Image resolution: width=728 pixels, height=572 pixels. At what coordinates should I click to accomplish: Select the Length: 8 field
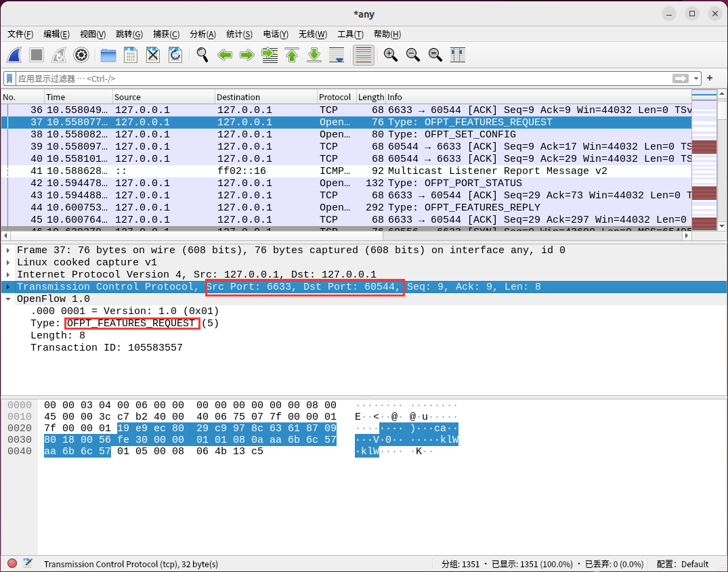58,335
